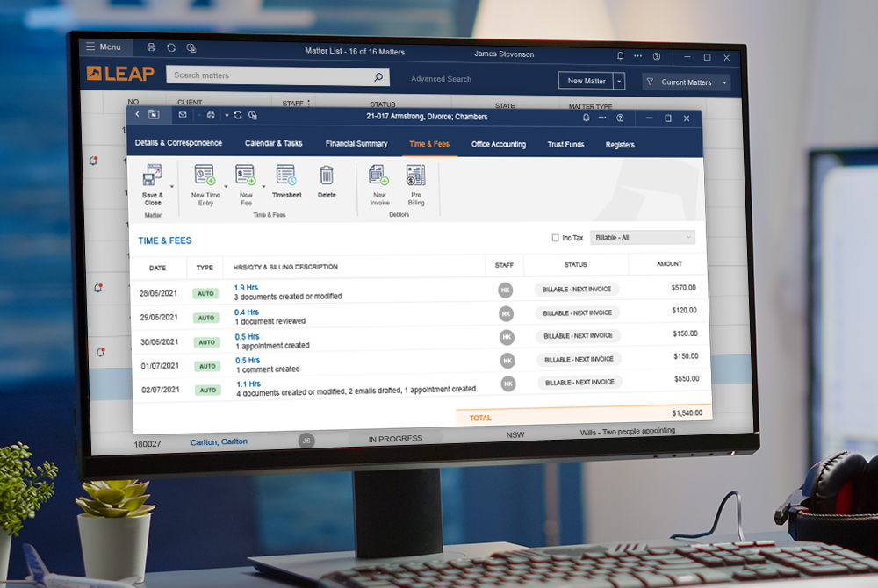
Task: Open the Billable - All filter dropdown
Action: click(x=643, y=237)
